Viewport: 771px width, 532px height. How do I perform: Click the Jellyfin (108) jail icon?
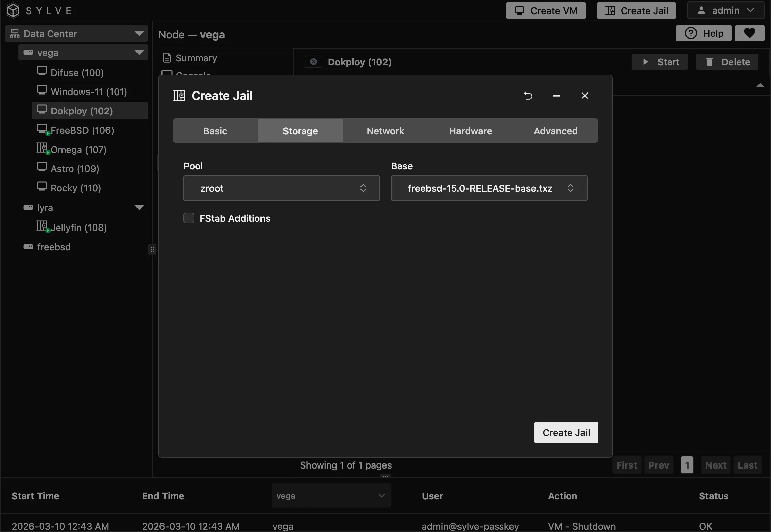tap(42, 226)
